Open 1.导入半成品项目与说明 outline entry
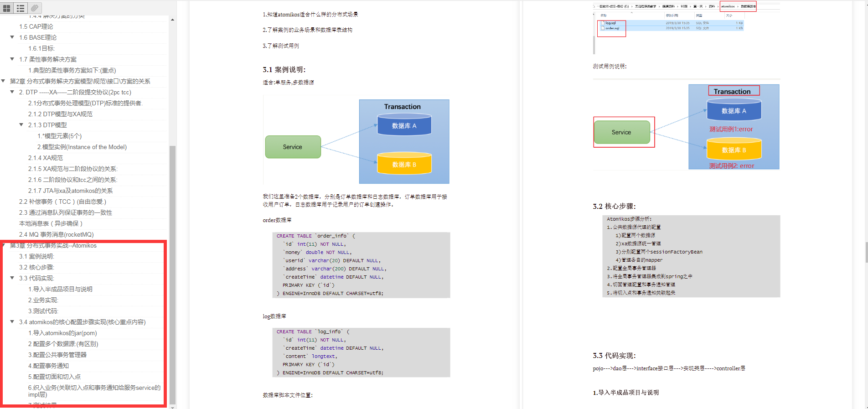The image size is (868, 409). coord(60,289)
